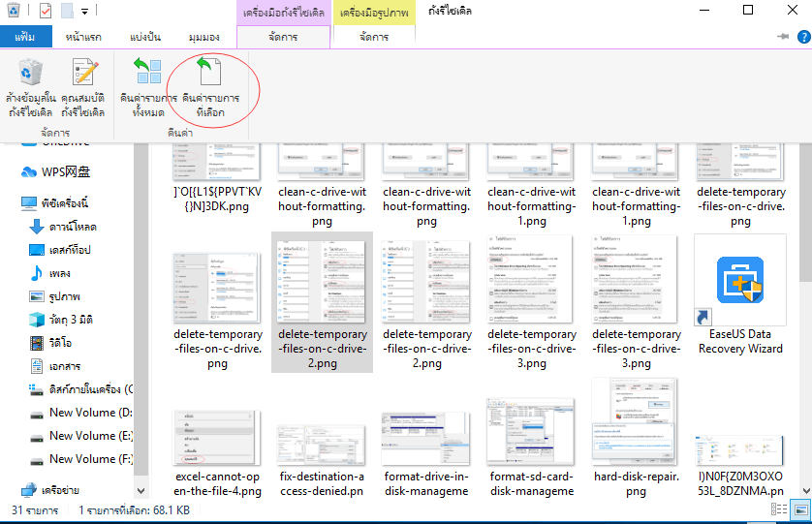Viewport: 812px width, 524px height.
Task: Click ล้างข้อมูลในถังรีไซเคิล (Empty Recycle Bin)
Action: pos(30,88)
